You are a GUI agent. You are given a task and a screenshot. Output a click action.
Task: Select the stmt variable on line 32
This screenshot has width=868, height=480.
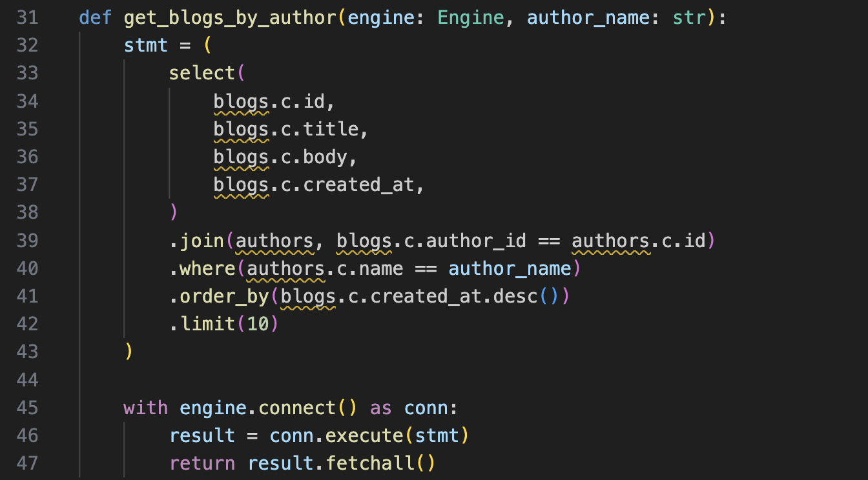click(x=145, y=45)
